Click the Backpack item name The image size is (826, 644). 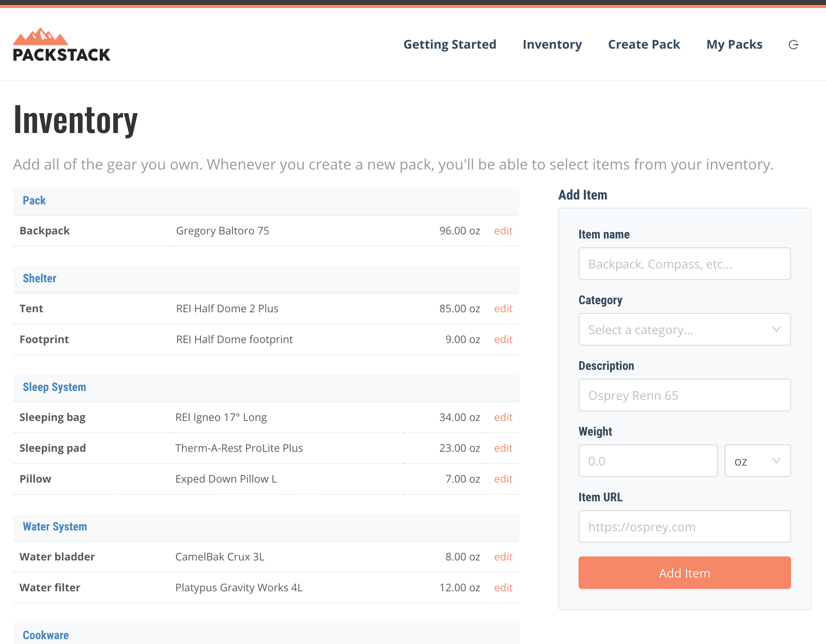coord(45,231)
